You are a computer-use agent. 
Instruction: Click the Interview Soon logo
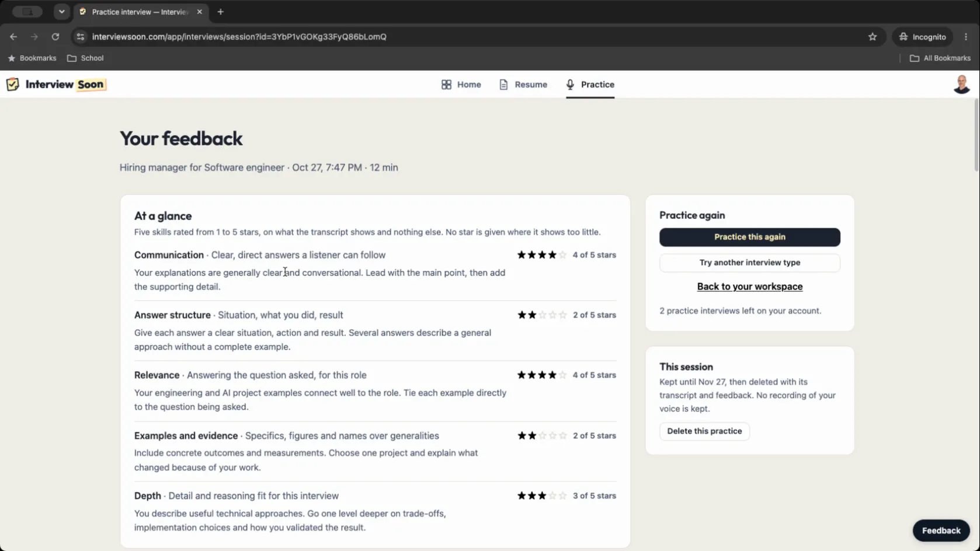point(56,84)
